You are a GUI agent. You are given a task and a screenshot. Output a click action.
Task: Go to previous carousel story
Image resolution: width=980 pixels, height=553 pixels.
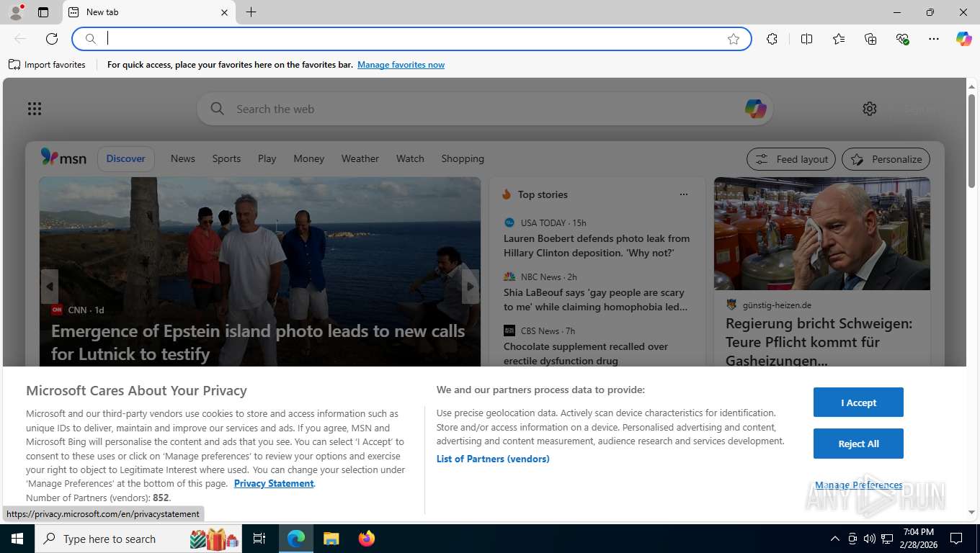(x=49, y=287)
